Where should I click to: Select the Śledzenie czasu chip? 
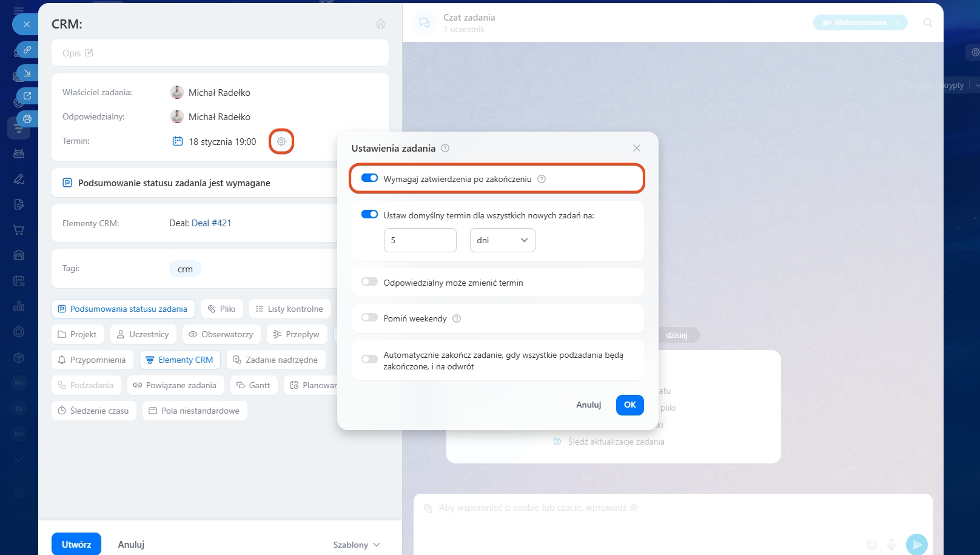(x=94, y=411)
